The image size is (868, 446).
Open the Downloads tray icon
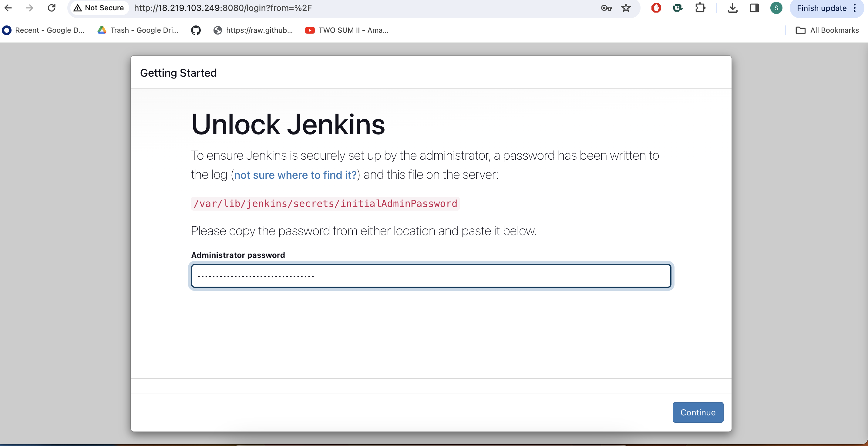coord(732,8)
